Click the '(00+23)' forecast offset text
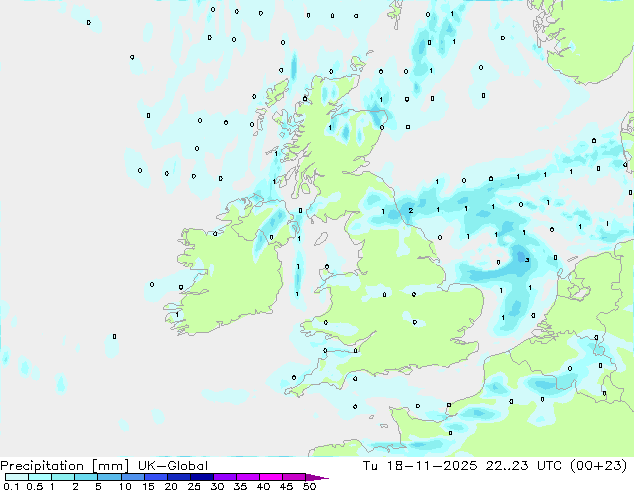The width and height of the screenshot is (634, 490). click(599, 466)
